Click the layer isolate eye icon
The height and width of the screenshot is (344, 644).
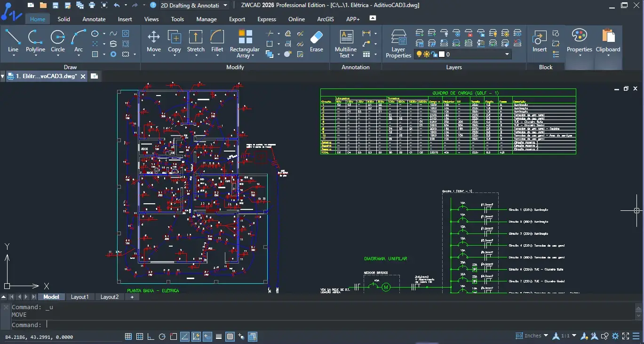coord(517,33)
